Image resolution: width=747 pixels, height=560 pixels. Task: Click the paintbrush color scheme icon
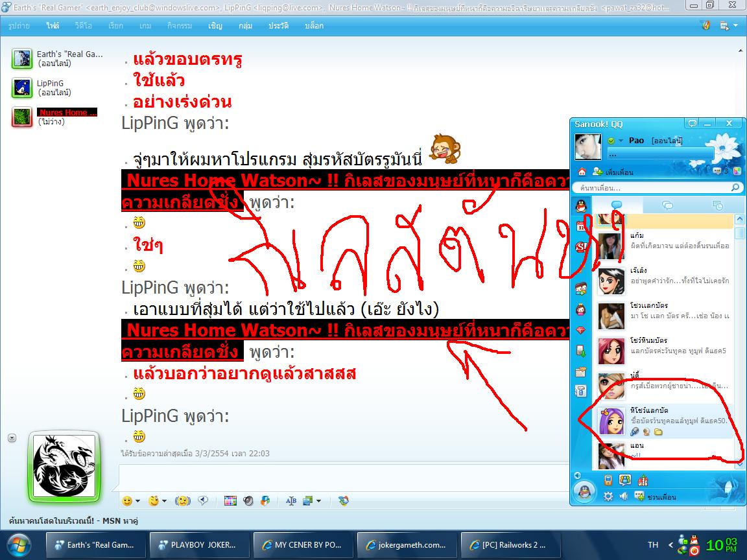pos(706,26)
